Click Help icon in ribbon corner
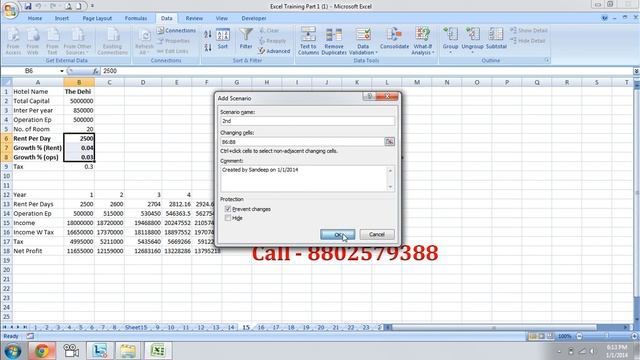This screenshot has height=360, width=640. pos(604,18)
